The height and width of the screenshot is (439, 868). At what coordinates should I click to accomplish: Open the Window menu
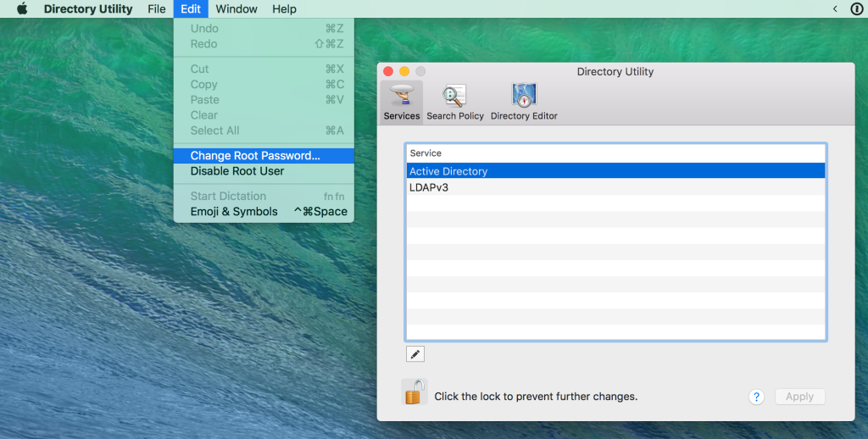(x=236, y=8)
